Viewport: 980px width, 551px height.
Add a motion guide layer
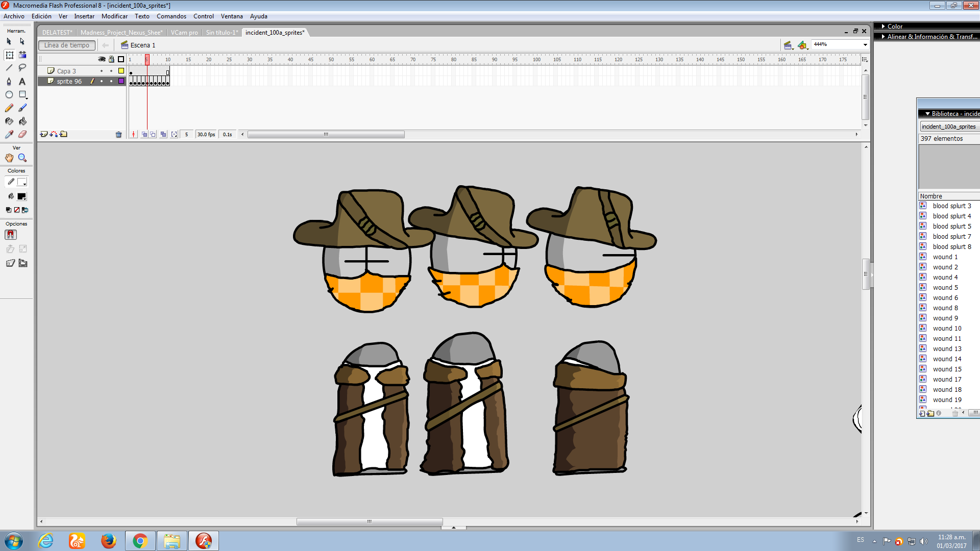click(54, 134)
